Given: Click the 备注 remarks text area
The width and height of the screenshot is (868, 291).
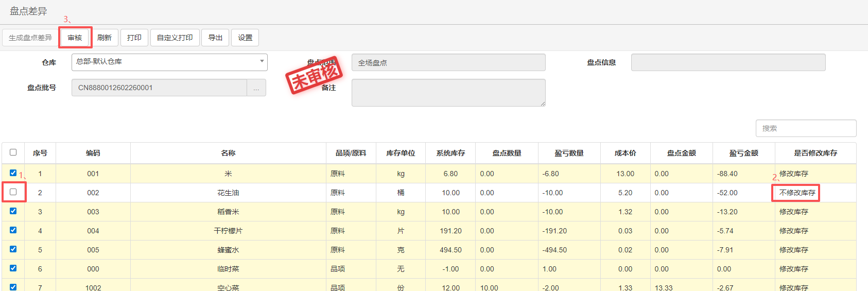Looking at the screenshot, I should point(448,93).
